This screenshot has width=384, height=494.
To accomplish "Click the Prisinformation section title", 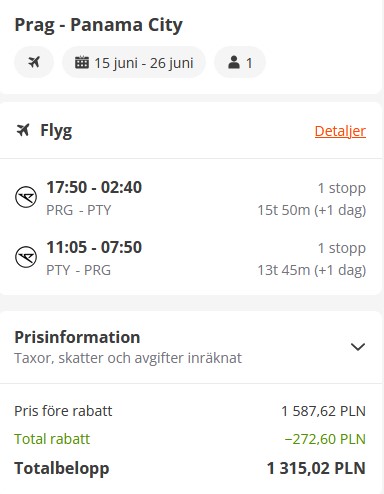I will click(77, 337).
